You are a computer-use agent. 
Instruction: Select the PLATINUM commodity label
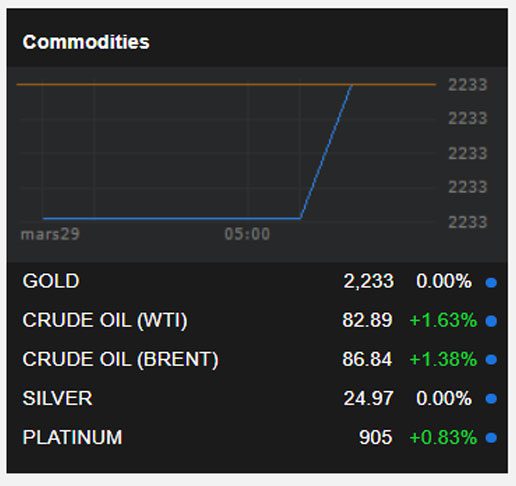72,437
